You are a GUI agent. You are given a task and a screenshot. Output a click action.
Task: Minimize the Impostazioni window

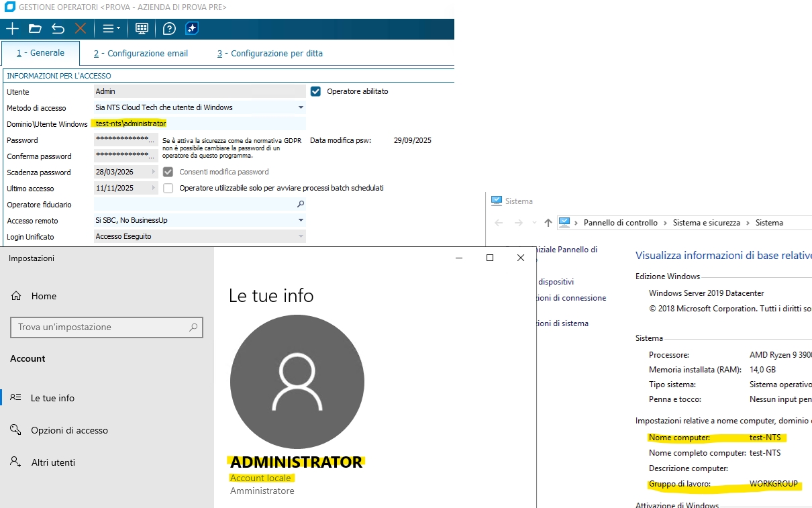click(x=459, y=258)
